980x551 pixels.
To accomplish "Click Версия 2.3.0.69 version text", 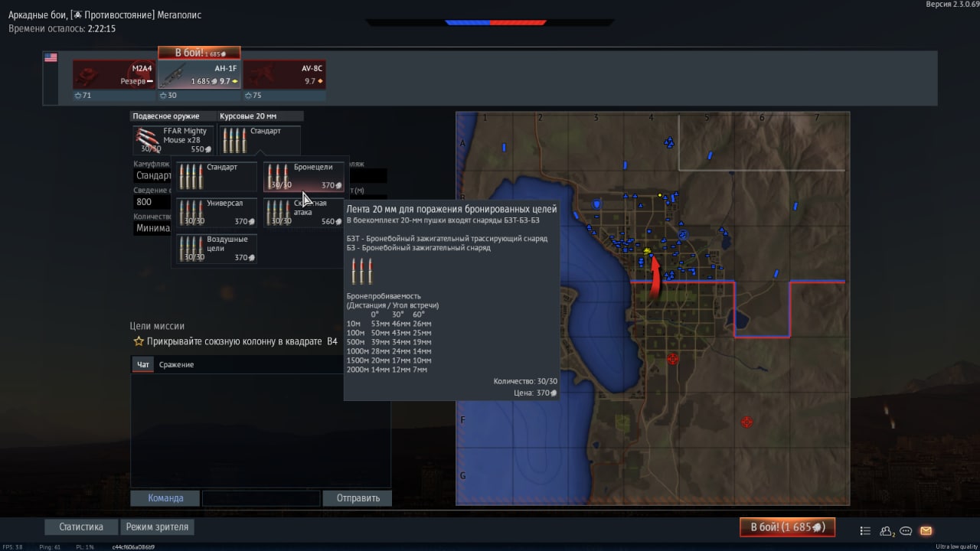I will pyautogui.click(x=952, y=5).
